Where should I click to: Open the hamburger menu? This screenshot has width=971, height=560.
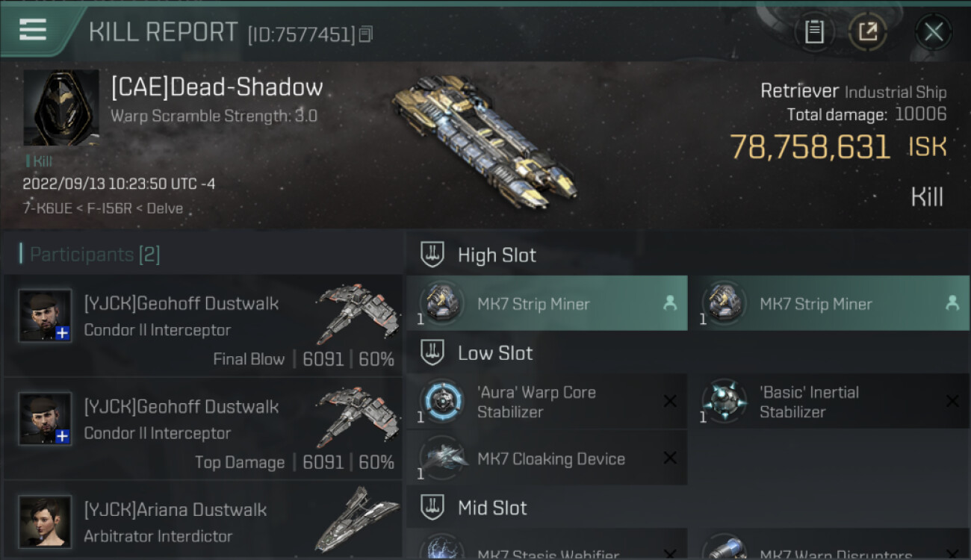[32, 31]
